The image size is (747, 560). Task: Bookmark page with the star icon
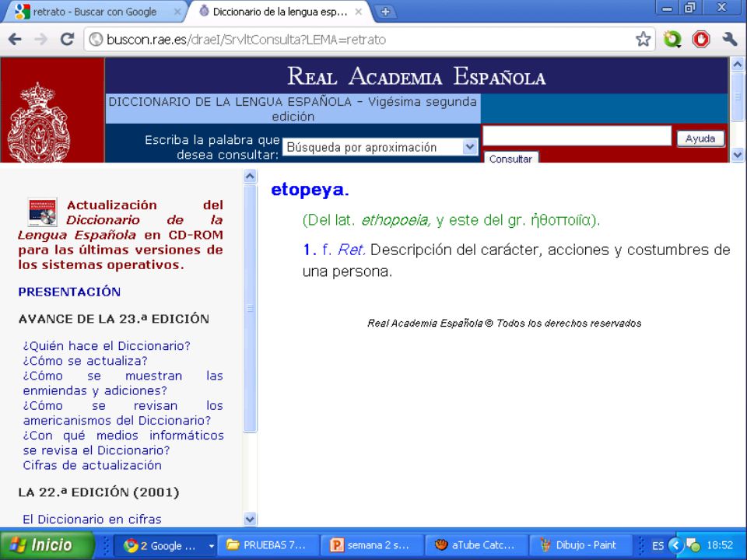coord(644,40)
